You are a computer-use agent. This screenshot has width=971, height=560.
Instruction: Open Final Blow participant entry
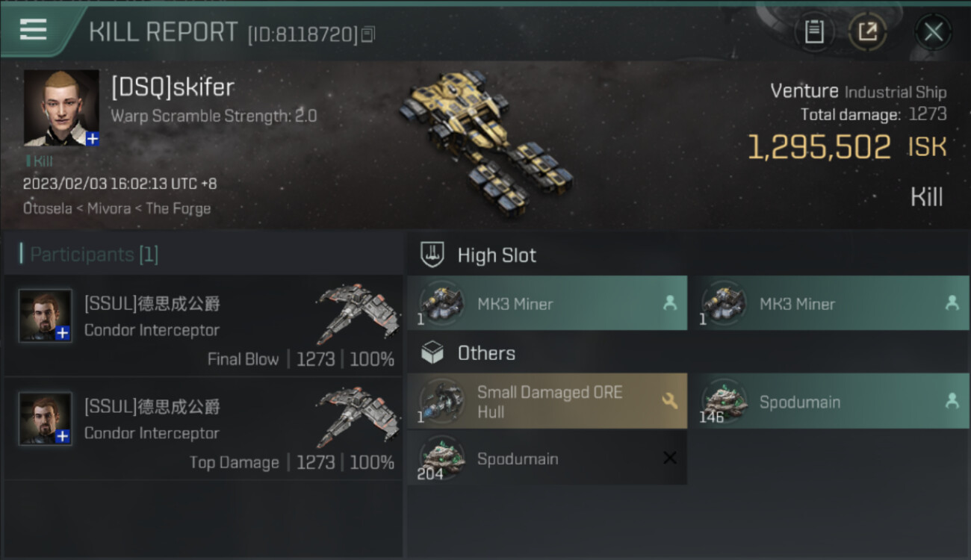pos(203,326)
